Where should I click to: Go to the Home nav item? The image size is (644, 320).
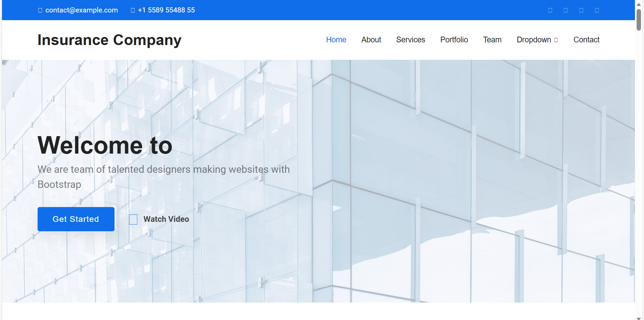pos(336,40)
